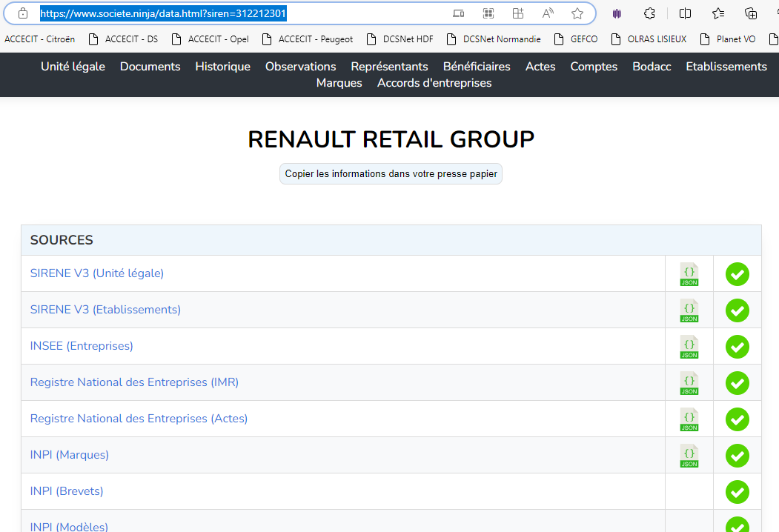This screenshot has width=779, height=532.
Task: Download JSON for SIRENE V3 (Etablissements)
Action: (689, 310)
